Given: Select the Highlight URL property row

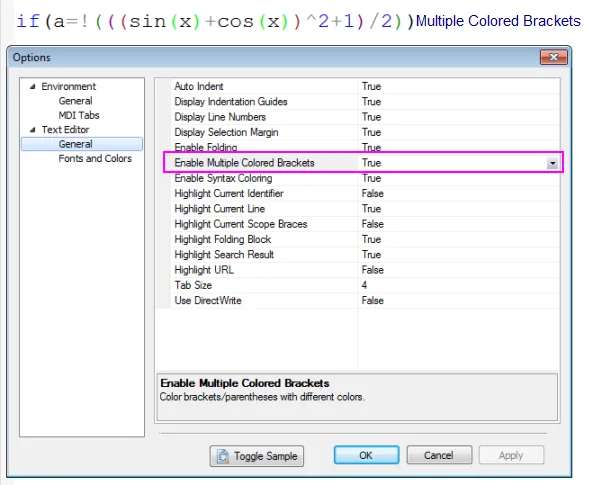Looking at the screenshot, I should point(357,270).
